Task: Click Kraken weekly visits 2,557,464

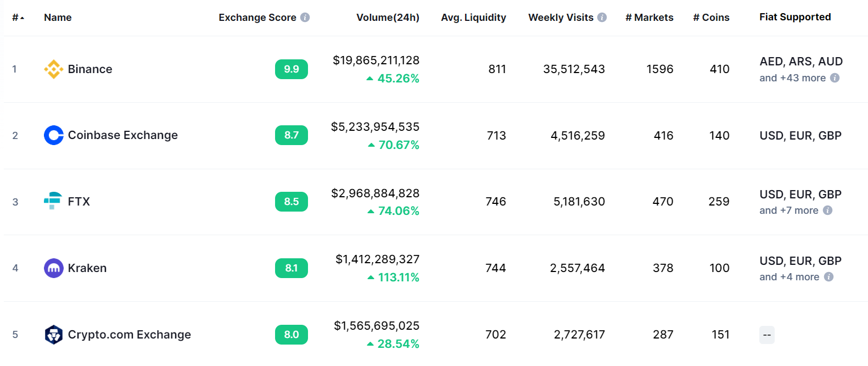Action: [578, 268]
